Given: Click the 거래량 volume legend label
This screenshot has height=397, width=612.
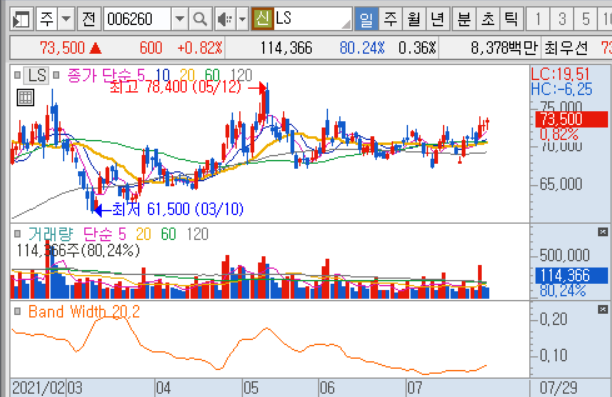Looking at the screenshot, I should (x=51, y=234).
